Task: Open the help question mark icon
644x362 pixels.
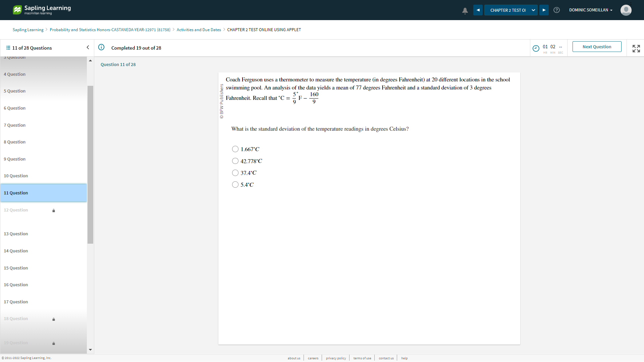Action: coord(556,10)
